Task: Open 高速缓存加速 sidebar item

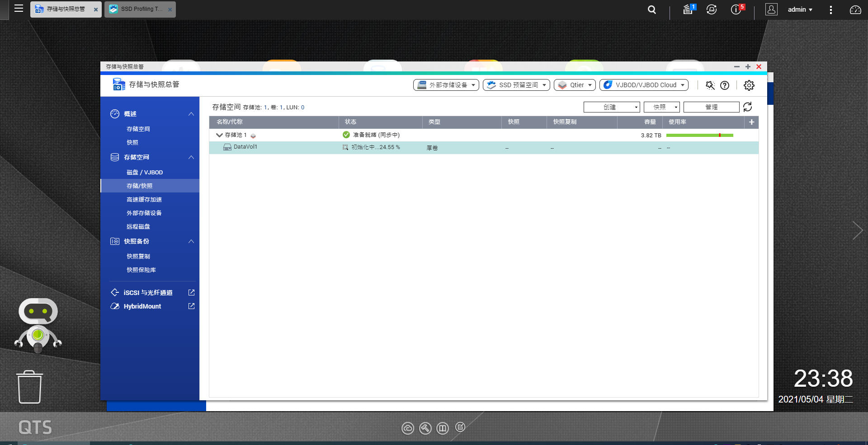Action: (x=144, y=200)
